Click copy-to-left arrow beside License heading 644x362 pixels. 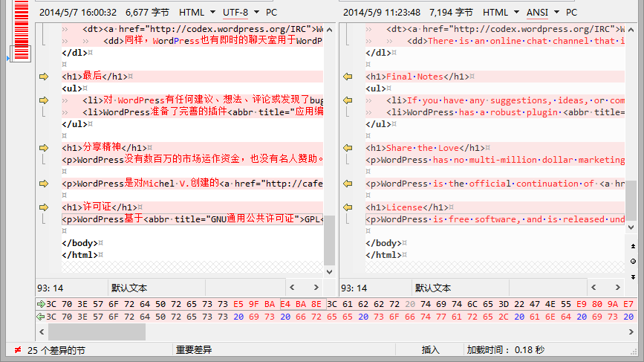tap(347, 207)
